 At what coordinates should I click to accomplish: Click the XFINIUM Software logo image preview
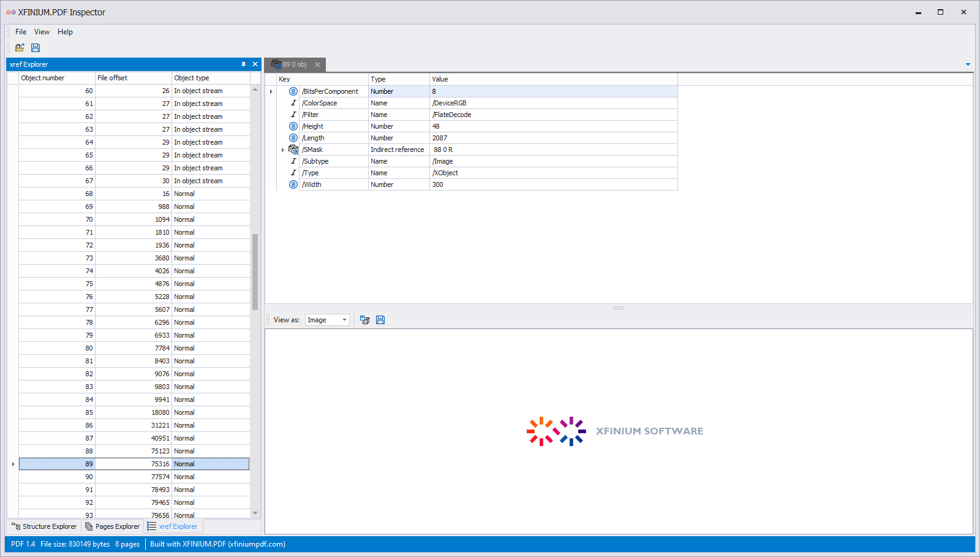pyautogui.click(x=615, y=431)
